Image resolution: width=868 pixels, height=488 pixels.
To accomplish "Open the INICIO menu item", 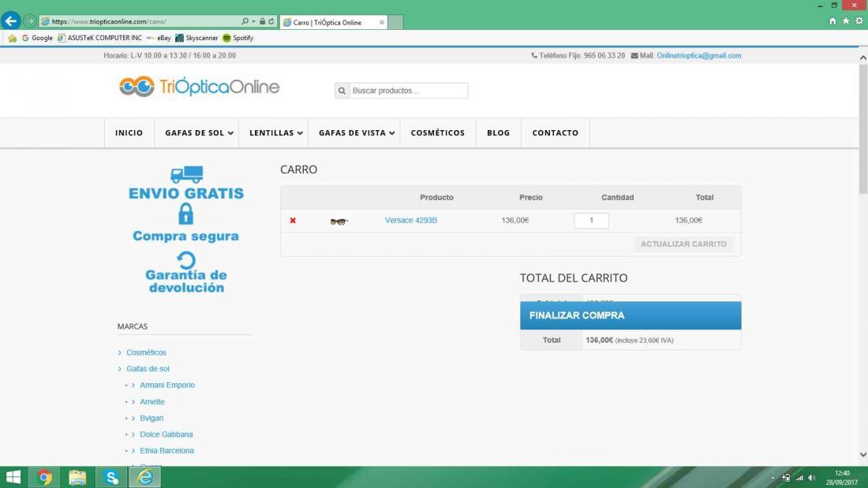I will click(x=129, y=132).
